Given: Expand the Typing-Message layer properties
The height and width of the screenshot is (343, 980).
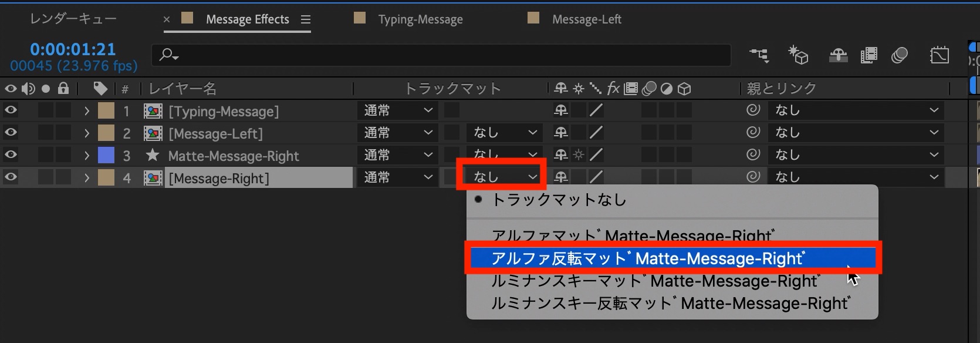Looking at the screenshot, I should pos(87,110).
